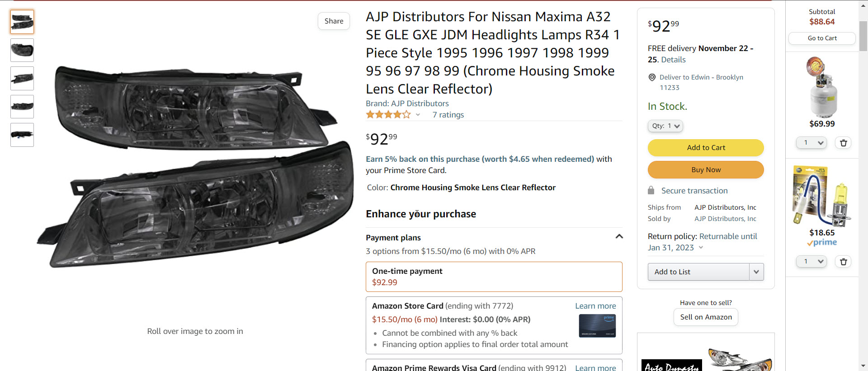Collapse the Payment plans section
868x371 pixels.
point(619,237)
